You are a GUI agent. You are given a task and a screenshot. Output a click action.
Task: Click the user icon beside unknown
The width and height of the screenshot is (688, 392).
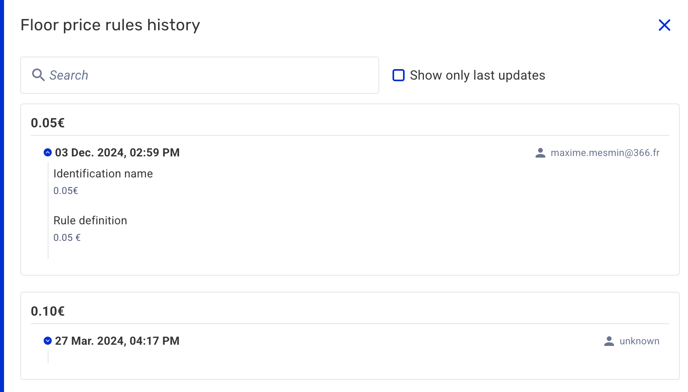(x=609, y=341)
